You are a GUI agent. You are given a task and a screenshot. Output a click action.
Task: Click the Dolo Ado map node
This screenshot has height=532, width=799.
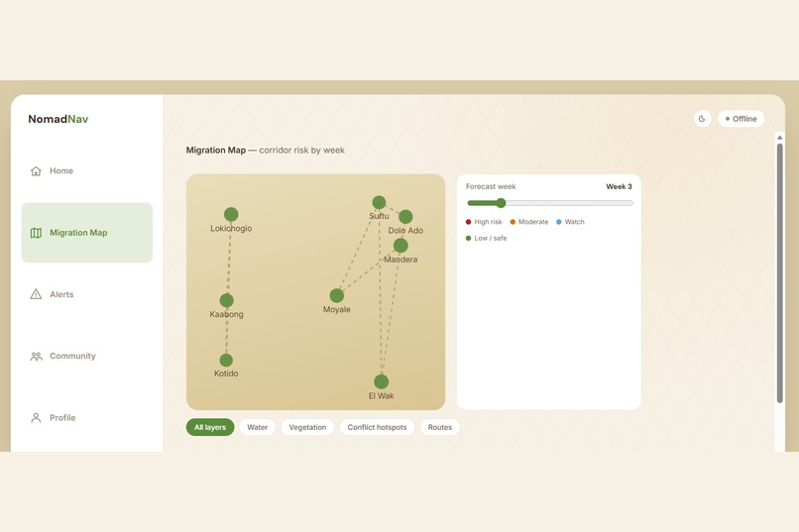point(405,217)
